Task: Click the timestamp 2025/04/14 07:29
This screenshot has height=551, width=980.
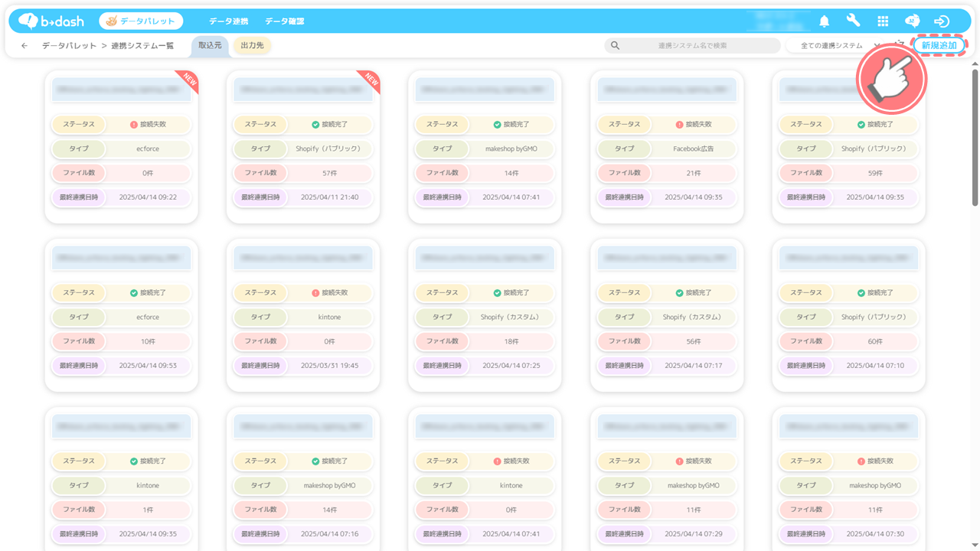Action: coord(694,534)
